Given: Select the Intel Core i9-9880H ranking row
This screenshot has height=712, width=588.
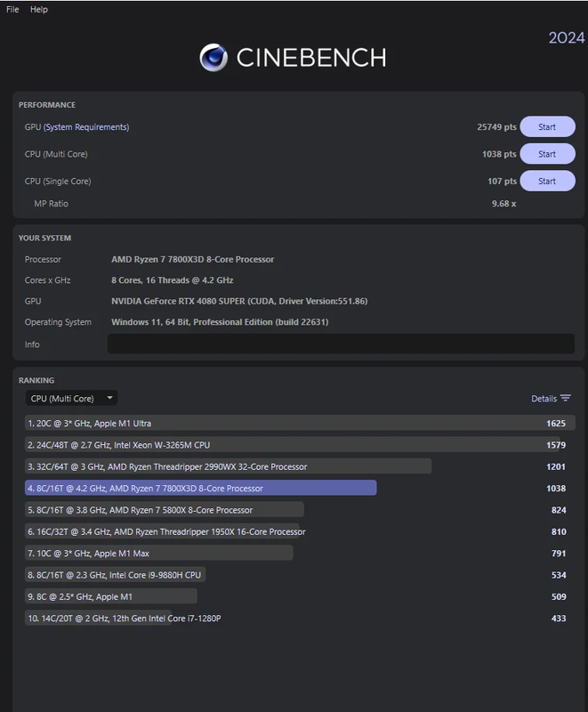Looking at the screenshot, I should (300, 575).
